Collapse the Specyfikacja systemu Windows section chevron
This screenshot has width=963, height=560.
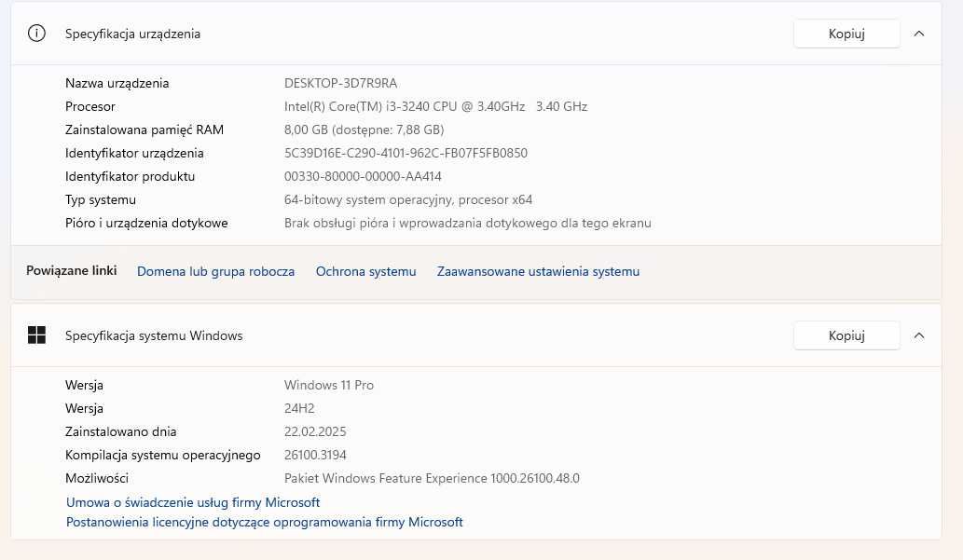pos(919,335)
